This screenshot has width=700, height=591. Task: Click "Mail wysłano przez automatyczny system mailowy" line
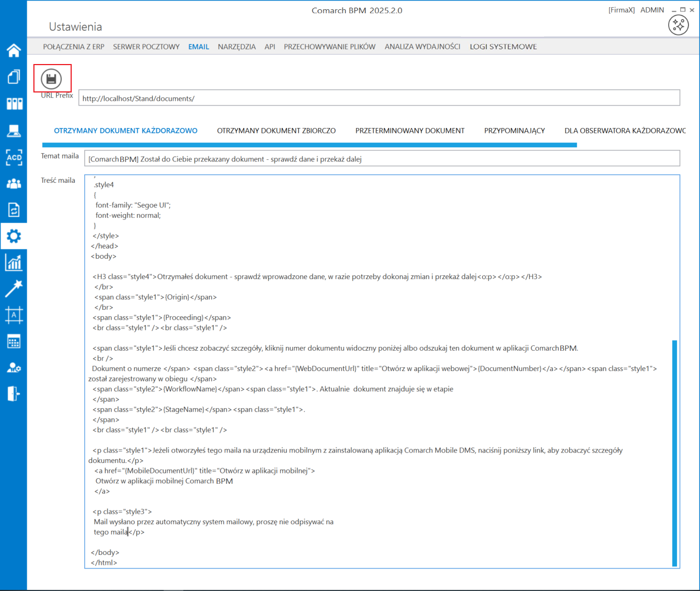213,522
